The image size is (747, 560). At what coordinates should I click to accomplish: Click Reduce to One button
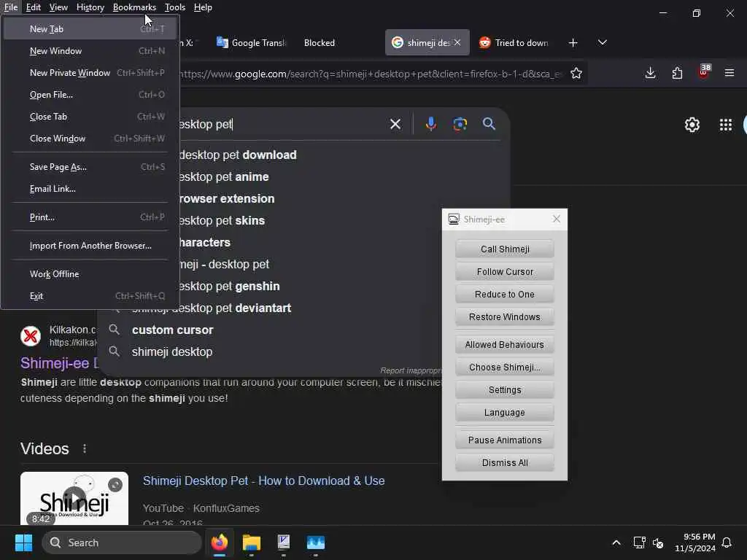point(505,295)
